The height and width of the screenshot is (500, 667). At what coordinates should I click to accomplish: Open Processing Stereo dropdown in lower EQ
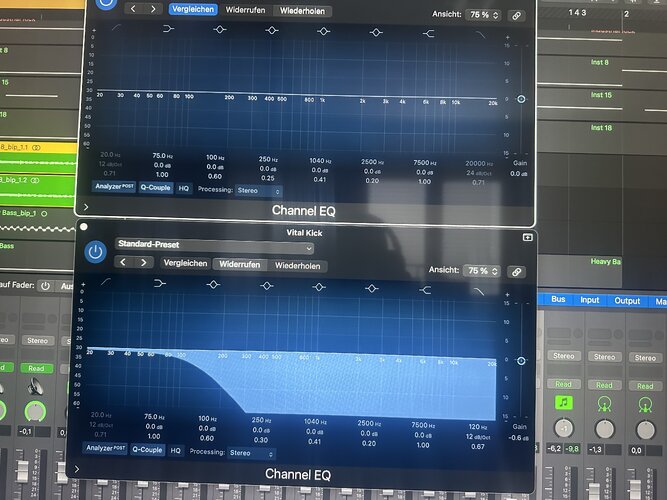click(251, 454)
